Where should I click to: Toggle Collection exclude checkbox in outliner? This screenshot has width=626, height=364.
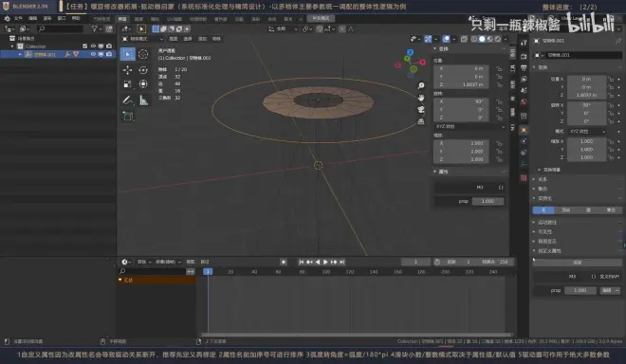tap(84, 46)
